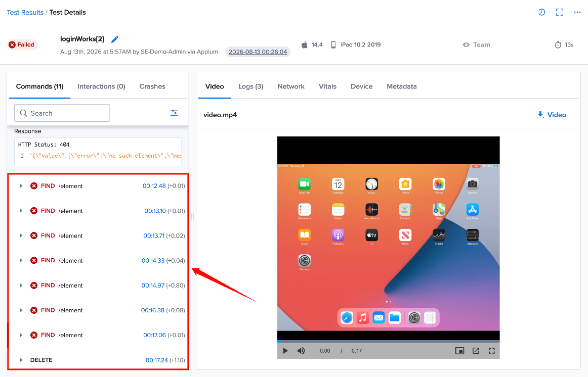Expand the DELETE command row
The height and width of the screenshot is (377, 588).
(21, 360)
